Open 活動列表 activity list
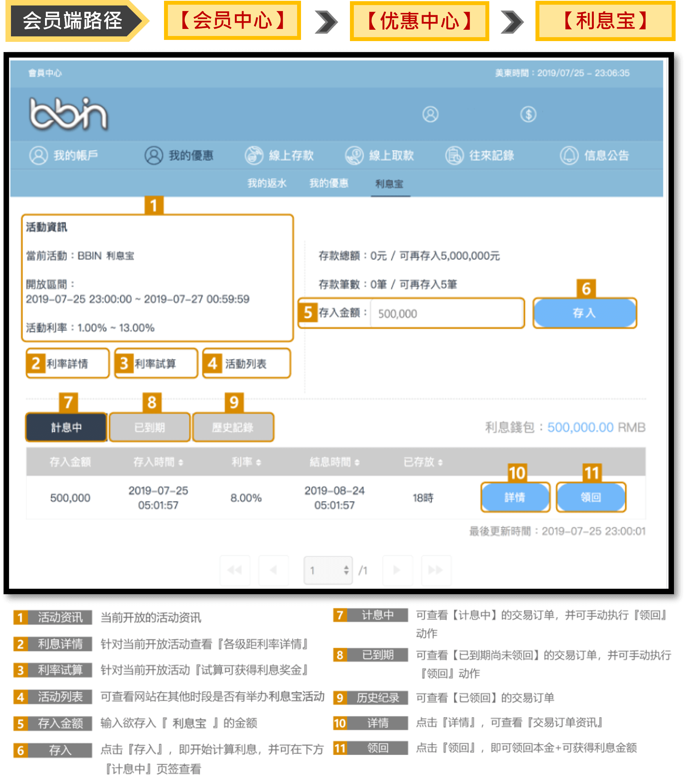The height and width of the screenshot is (784, 685). point(247,363)
